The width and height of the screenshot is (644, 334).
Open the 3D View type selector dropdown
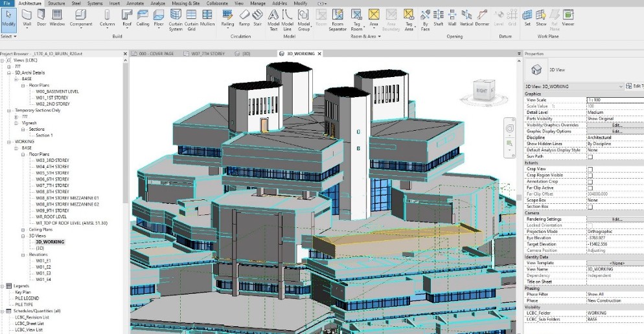(621, 86)
